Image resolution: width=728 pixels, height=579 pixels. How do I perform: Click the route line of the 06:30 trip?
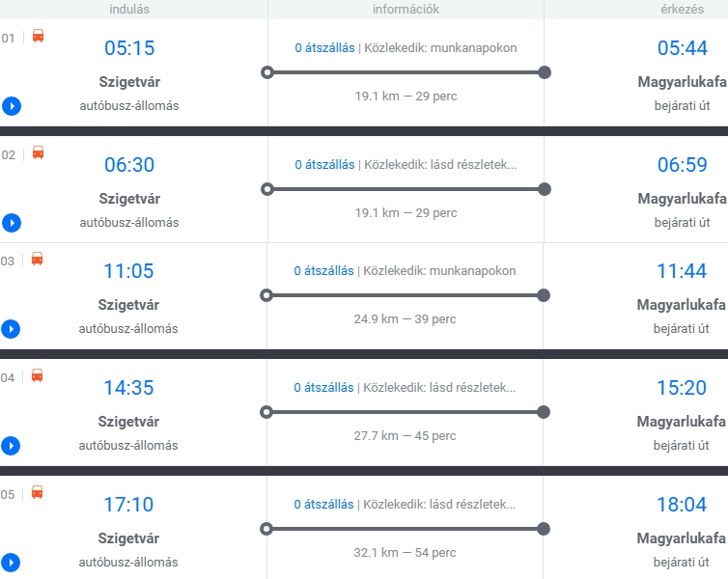406,189
